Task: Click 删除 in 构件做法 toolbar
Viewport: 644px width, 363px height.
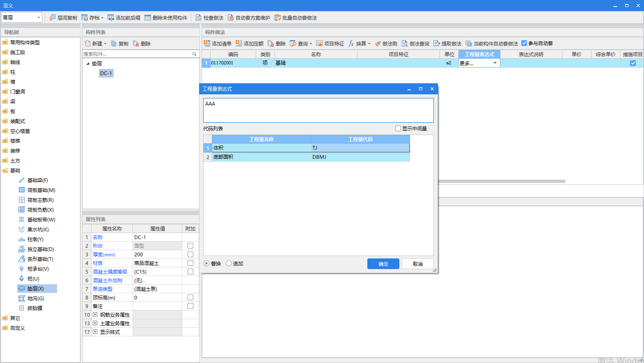Action: [277, 43]
